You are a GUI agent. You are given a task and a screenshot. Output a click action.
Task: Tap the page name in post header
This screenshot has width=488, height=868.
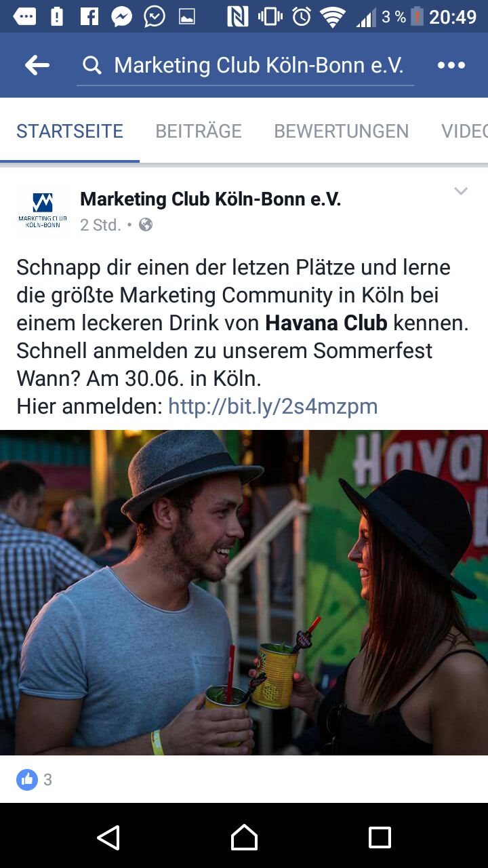210,199
